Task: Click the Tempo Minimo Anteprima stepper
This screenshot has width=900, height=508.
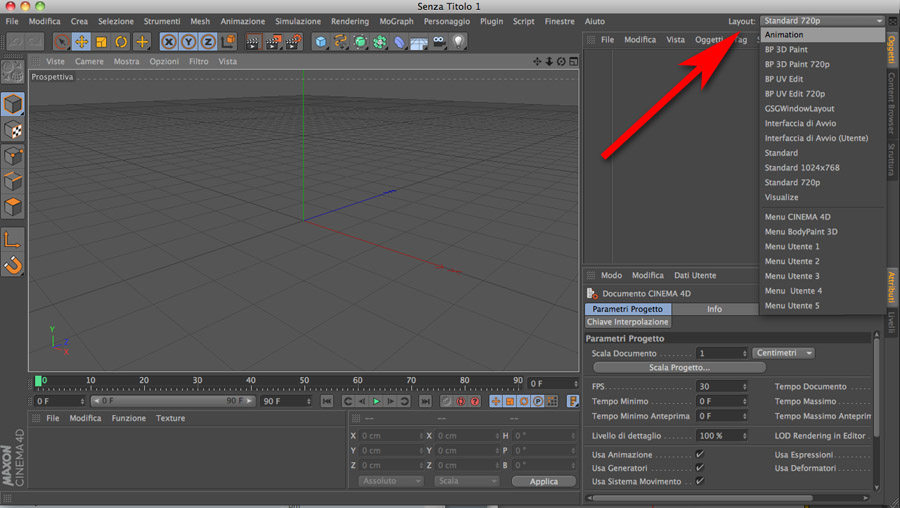Action: pos(744,416)
